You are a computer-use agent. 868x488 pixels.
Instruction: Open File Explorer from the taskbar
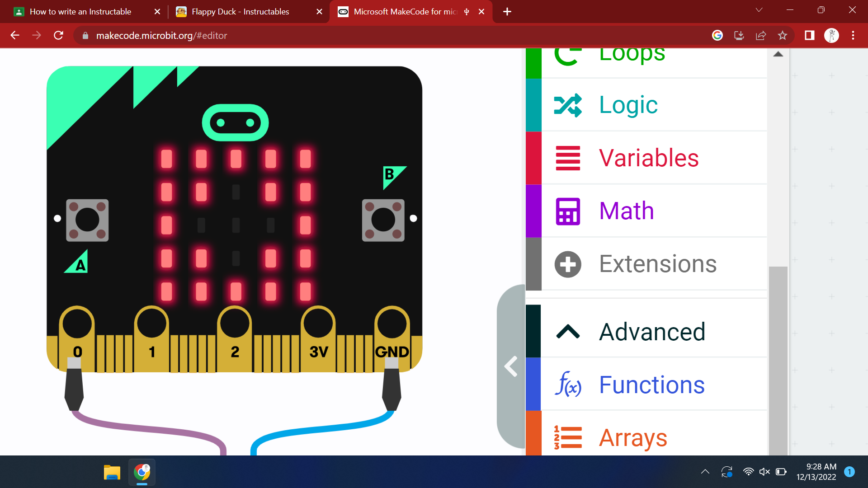(111, 471)
